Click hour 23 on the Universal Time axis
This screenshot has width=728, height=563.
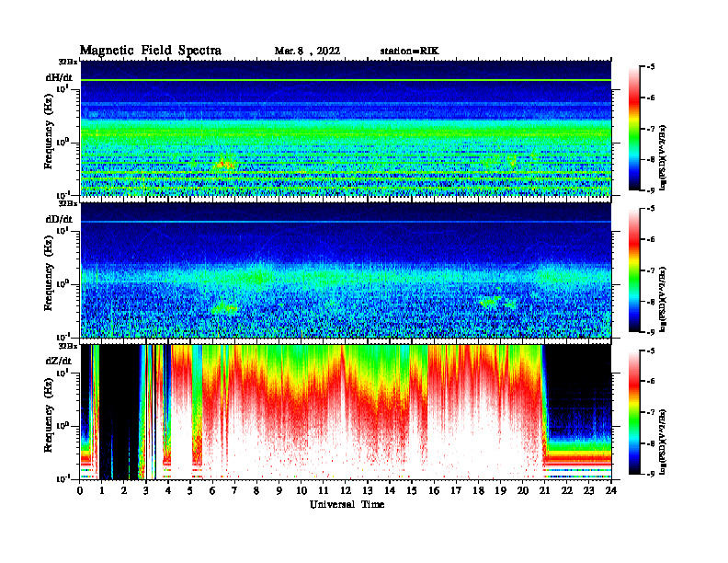588,490
